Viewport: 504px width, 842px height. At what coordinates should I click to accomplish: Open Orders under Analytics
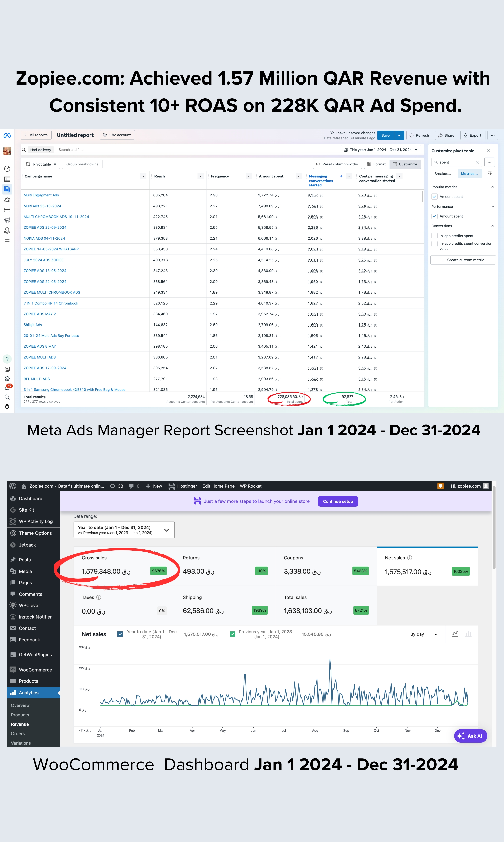pyautogui.click(x=18, y=734)
